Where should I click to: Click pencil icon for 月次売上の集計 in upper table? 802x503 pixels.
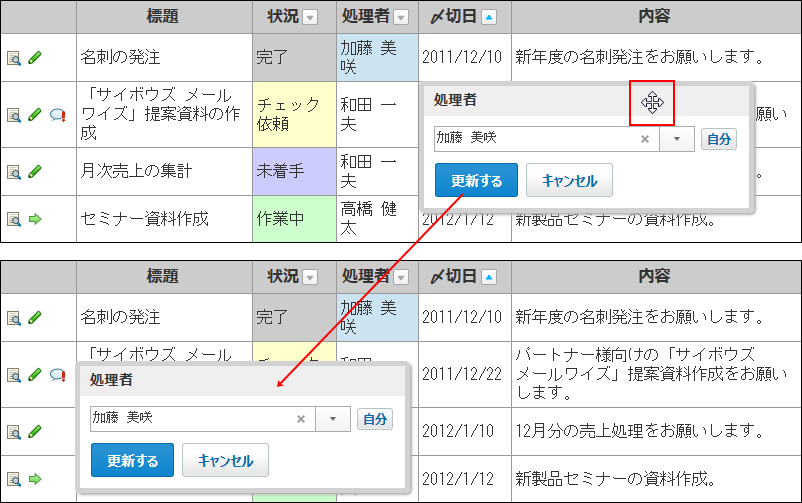coord(35,171)
